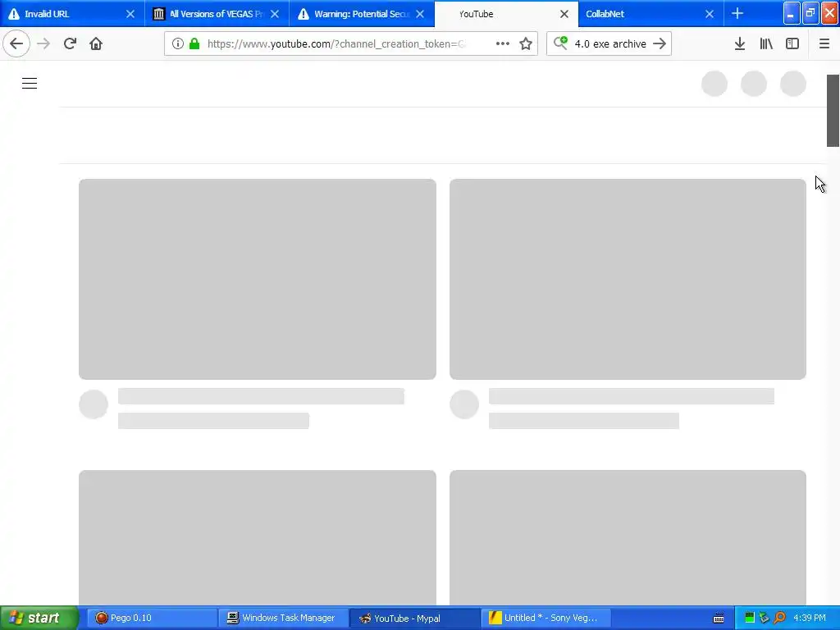Click the page vertical scrollbar thumb
Viewport: 840px width, 630px height.
pyautogui.click(x=833, y=111)
